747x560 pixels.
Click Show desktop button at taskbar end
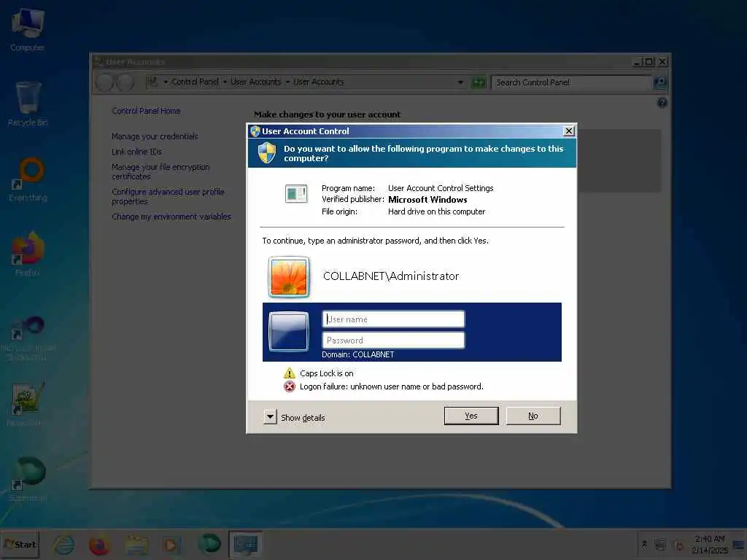tap(740, 545)
